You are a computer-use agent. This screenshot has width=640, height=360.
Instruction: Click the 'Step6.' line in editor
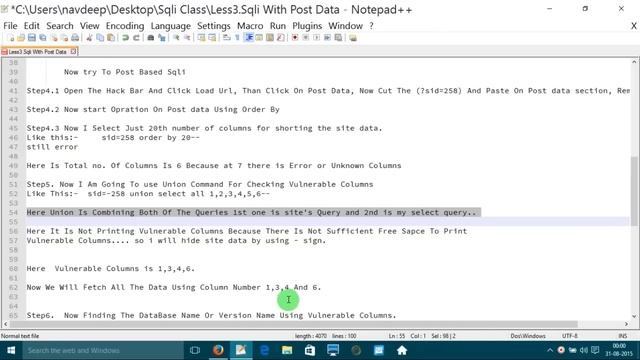[211, 315]
